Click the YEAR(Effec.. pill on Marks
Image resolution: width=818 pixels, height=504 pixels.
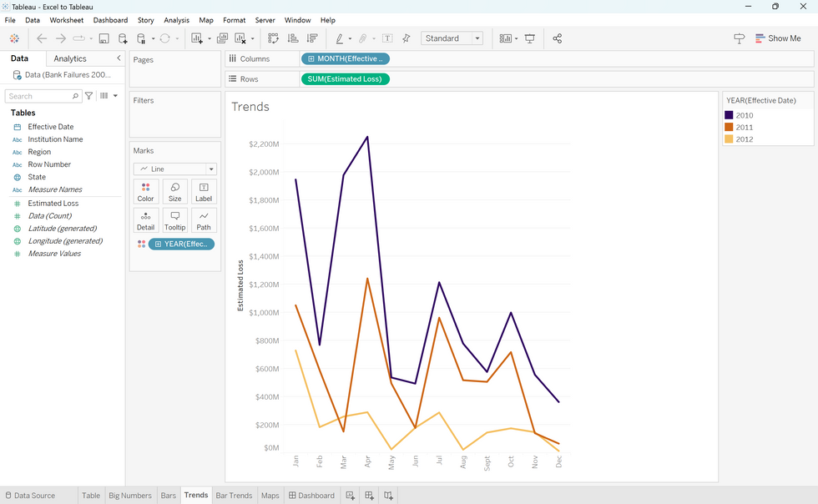(x=182, y=244)
